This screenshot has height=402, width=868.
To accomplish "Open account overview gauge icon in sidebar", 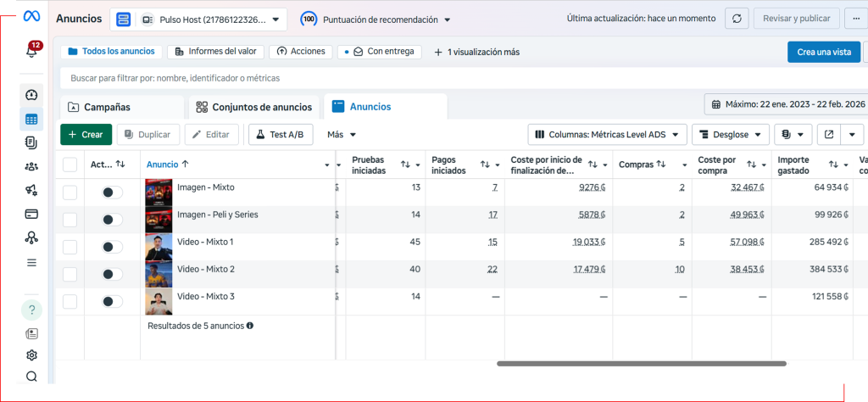I will click(x=31, y=96).
